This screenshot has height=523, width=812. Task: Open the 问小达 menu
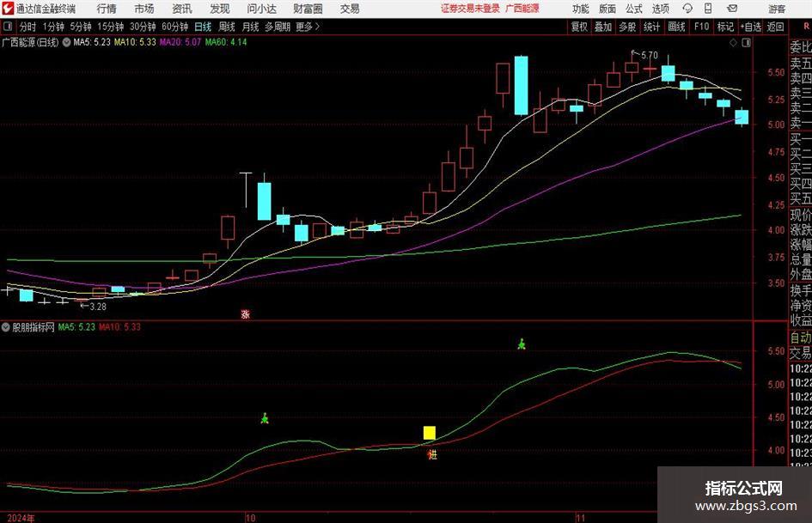point(261,9)
